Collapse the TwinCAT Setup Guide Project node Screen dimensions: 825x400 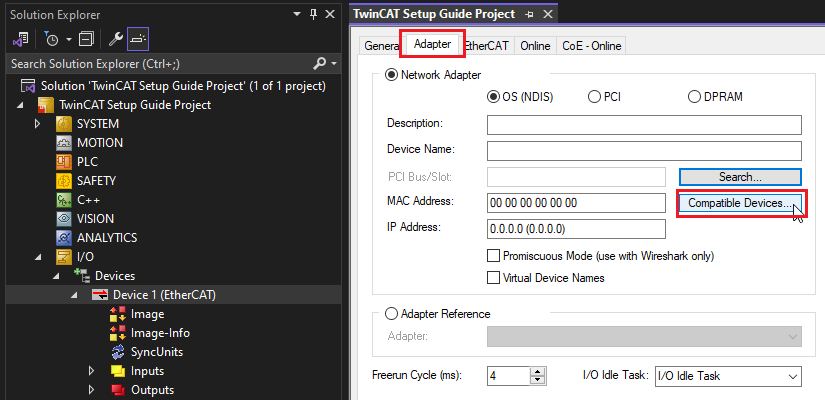[20, 105]
